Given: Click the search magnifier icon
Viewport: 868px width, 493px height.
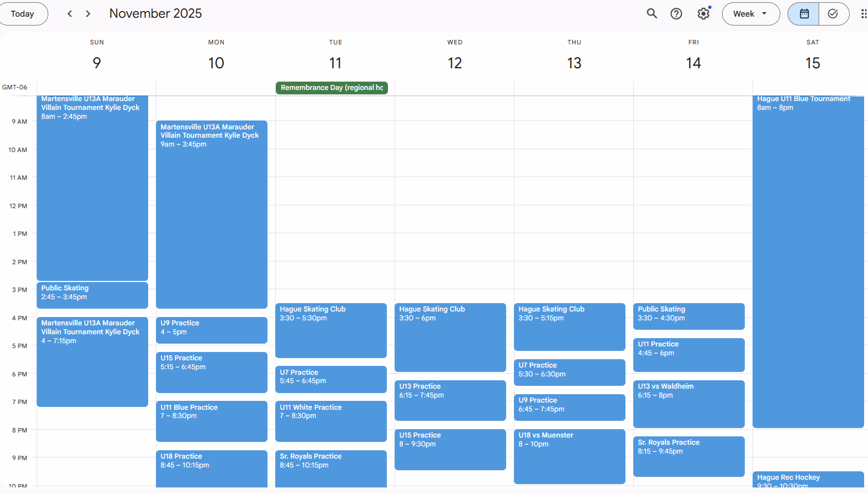Looking at the screenshot, I should pyautogui.click(x=652, y=14).
